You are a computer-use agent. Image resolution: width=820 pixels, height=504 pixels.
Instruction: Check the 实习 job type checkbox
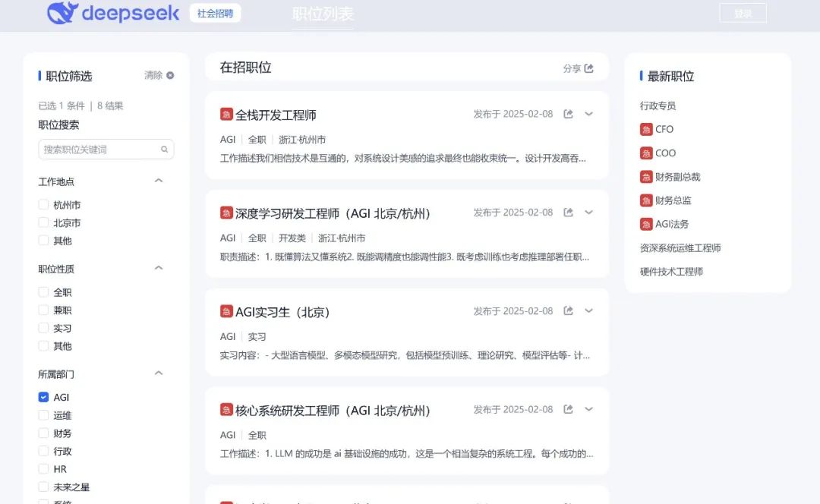tap(43, 327)
